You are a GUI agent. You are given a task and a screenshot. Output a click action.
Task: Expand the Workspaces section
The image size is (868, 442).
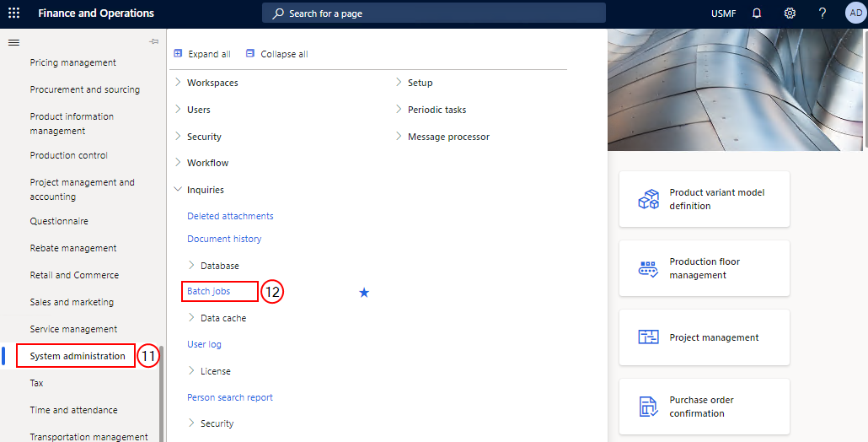178,82
